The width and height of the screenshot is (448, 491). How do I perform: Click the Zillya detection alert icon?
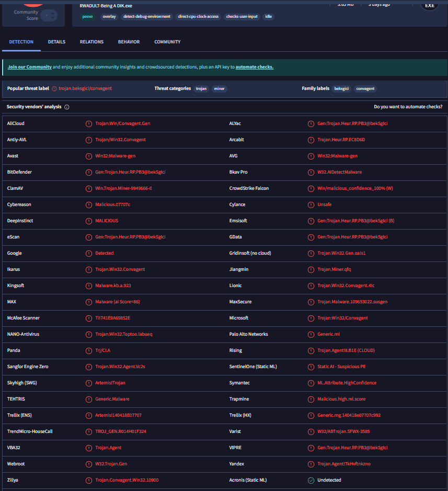89,481
